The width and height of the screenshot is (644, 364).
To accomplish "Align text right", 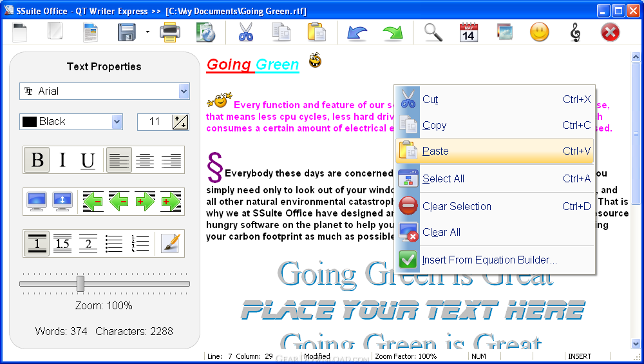I will tap(171, 160).
